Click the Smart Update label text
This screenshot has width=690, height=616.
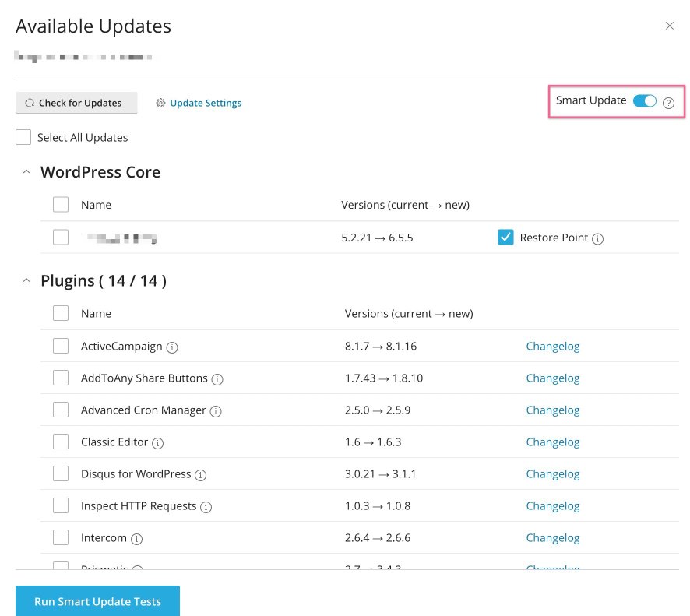coord(591,100)
